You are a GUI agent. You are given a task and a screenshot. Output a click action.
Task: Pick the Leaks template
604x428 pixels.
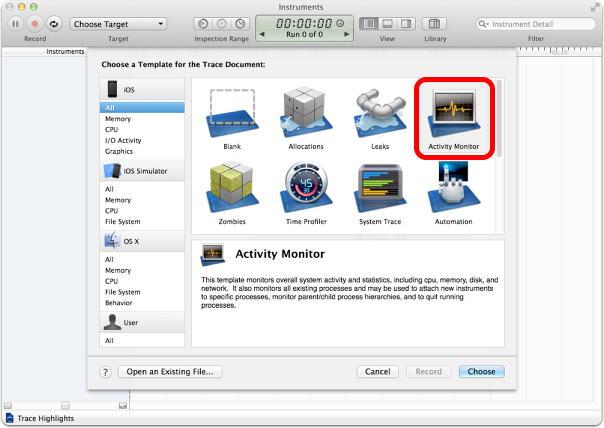[x=380, y=116]
